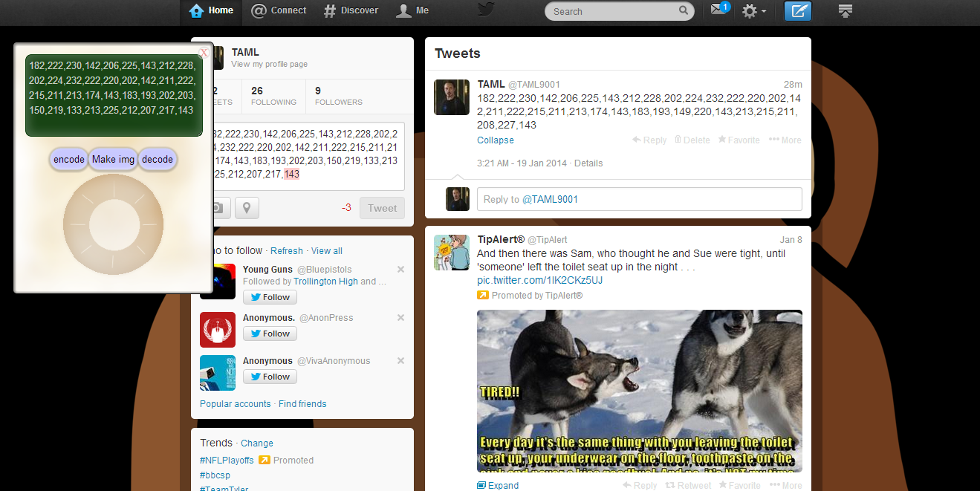Click the download tray icon in navbar
This screenshot has height=491, width=980.
(x=845, y=10)
